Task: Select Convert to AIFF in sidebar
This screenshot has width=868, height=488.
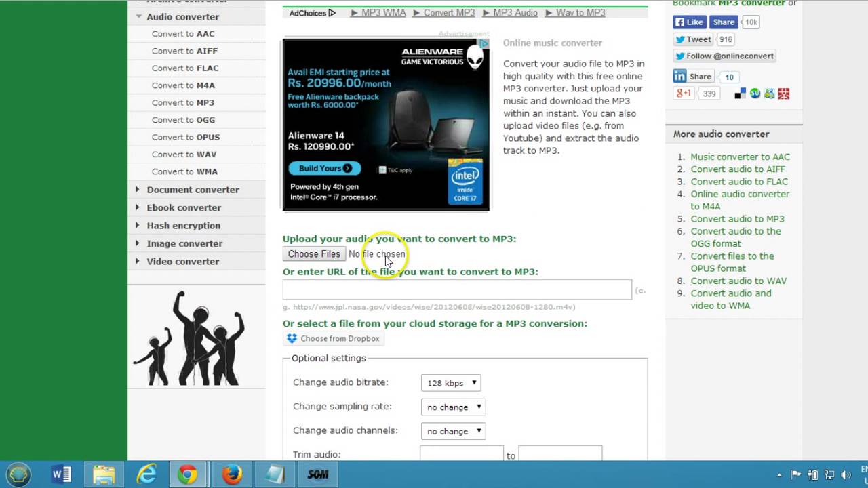Action: (184, 51)
